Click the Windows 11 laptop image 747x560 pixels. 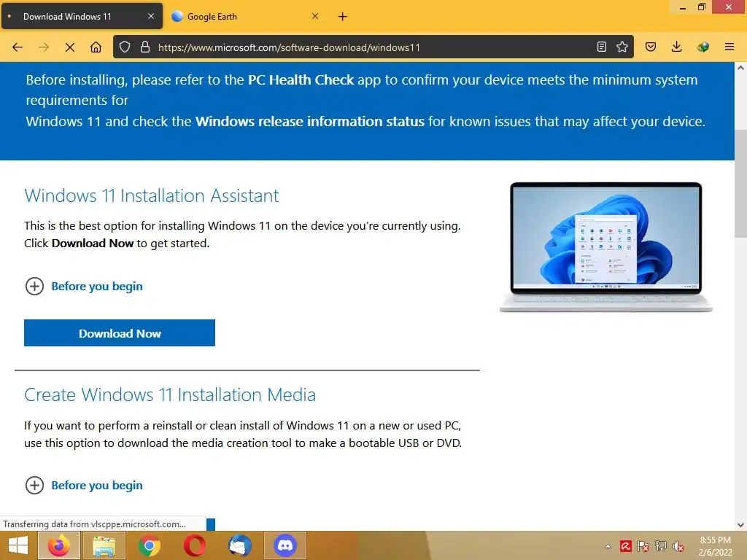pos(606,246)
